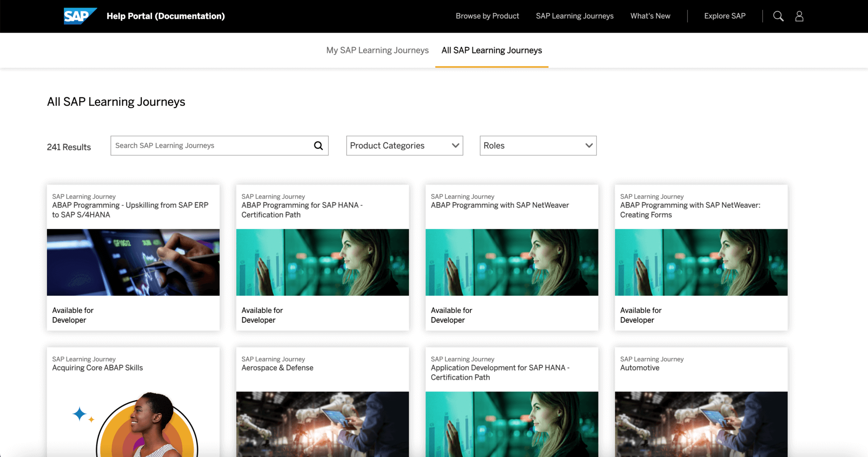Click the search icon inside the search field
Screen dimensions: 868x457
(x=317, y=145)
